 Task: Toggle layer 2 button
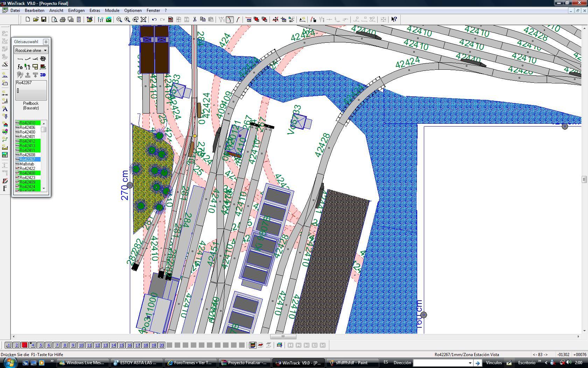coord(16,345)
